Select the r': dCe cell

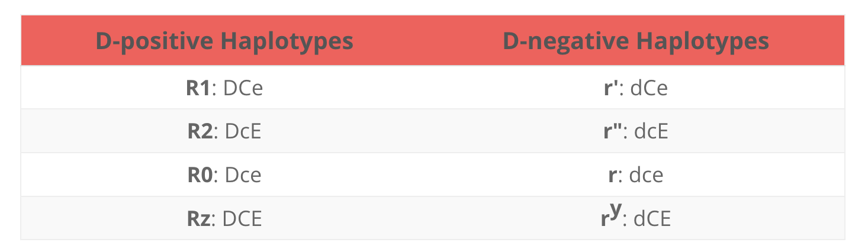coord(636,88)
